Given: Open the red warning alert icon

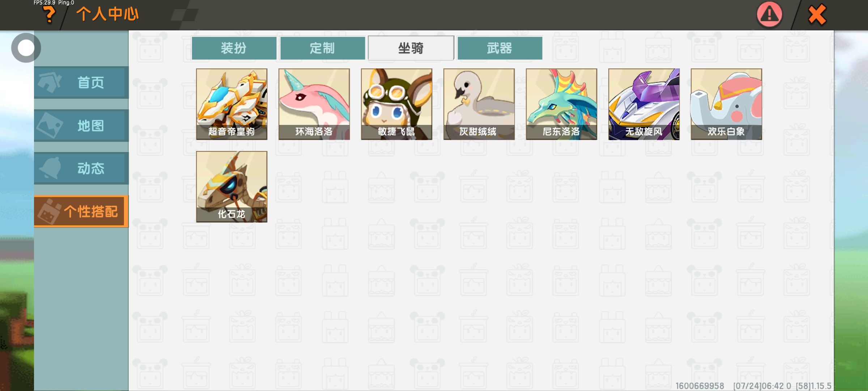Looking at the screenshot, I should pos(769,14).
